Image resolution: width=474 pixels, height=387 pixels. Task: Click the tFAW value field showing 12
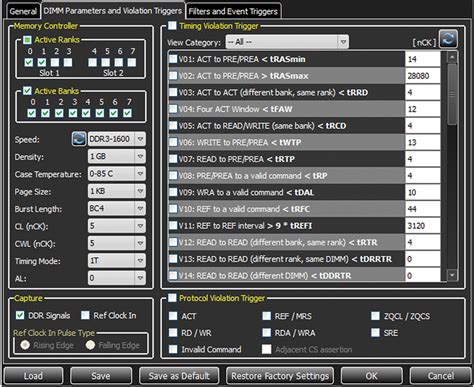click(x=423, y=109)
